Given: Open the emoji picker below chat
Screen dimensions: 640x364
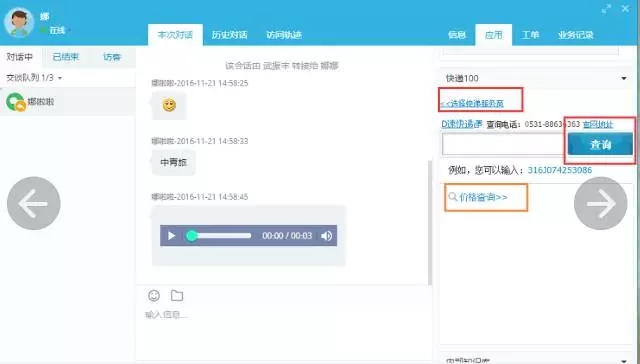Looking at the screenshot, I should point(154,295).
